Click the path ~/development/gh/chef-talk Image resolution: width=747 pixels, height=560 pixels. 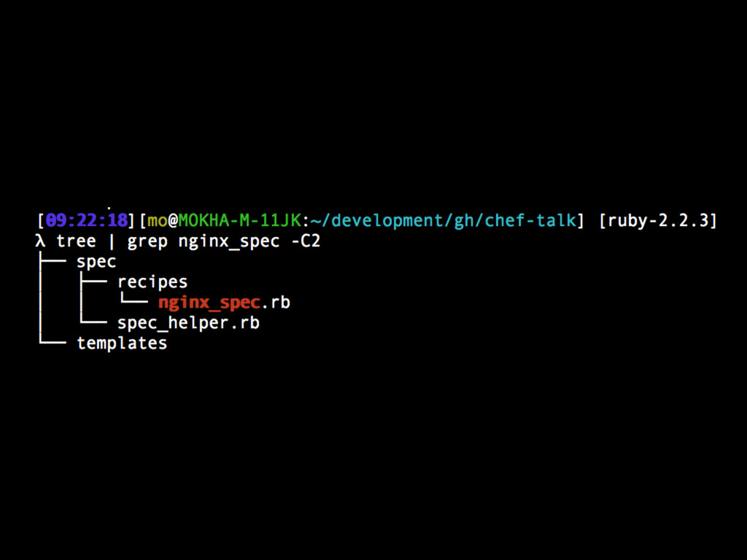[x=443, y=220]
